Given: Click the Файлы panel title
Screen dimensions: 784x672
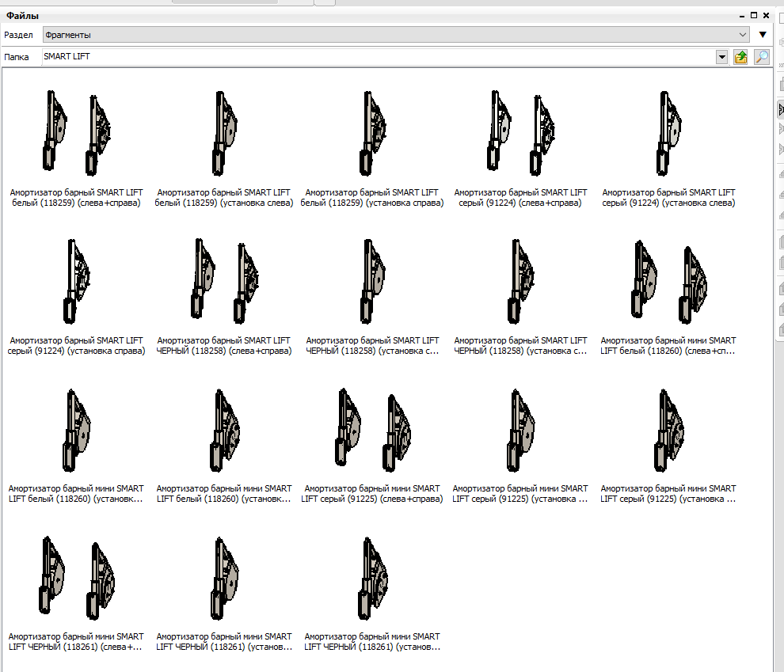Looking at the screenshot, I should click(x=22, y=16).
